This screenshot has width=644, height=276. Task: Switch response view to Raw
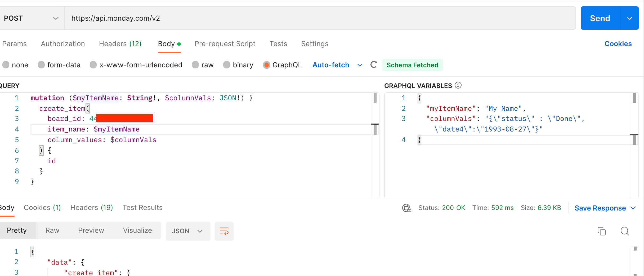tap(52, 230)
